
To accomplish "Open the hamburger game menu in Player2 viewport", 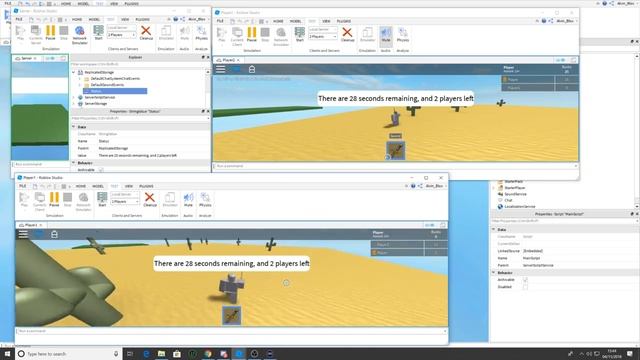I will click(x=220, y=69).
